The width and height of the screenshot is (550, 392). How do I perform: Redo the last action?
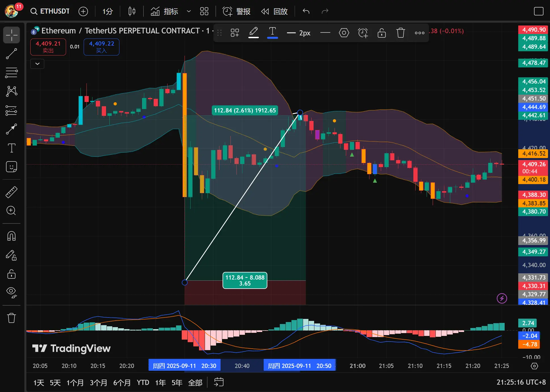point(325,11)
